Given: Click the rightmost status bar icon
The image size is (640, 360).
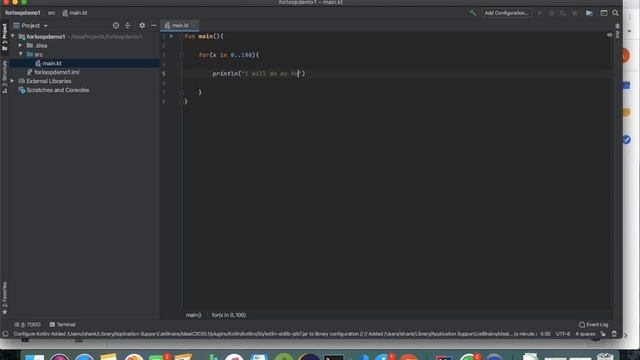Looking at the screenshot, I should (x=614, y=334).
